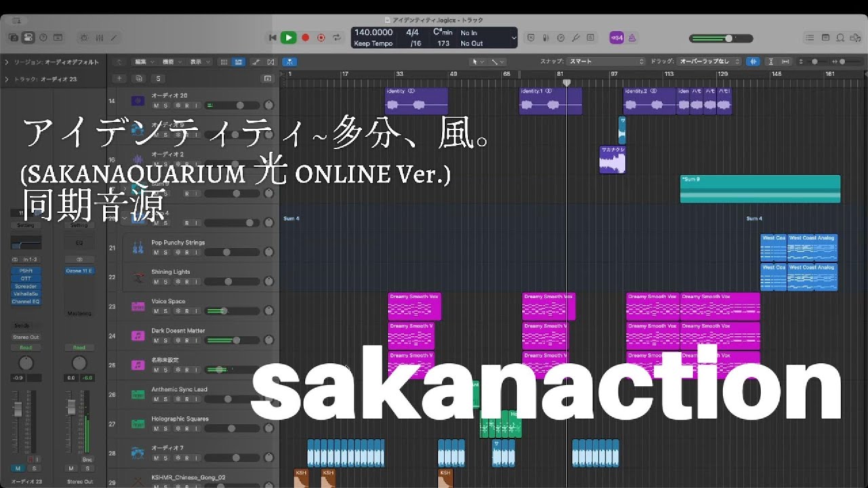
Task: Open the スナップ スマート dropdown
Action: pos(606,62)
